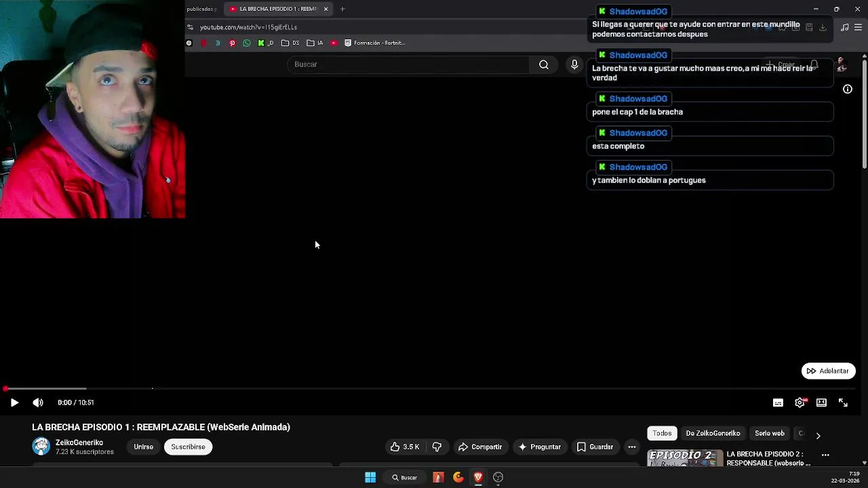Save video with Guardar button
The width and height of the screenshot is (868, 488).
[595, 447]
